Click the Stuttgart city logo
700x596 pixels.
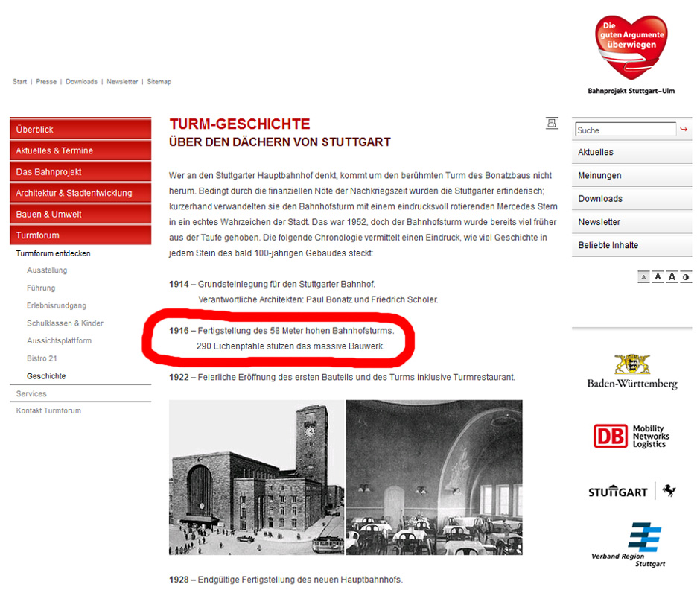pyautogui.click(x=631, y=491)
